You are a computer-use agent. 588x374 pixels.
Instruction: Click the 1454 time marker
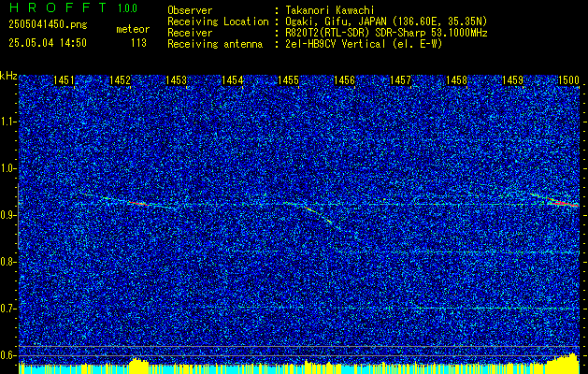(x=233, y=80)
